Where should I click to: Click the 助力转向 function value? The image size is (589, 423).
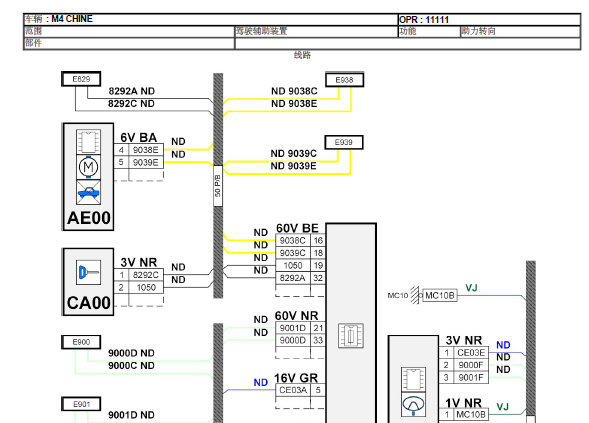pos(478,31)
